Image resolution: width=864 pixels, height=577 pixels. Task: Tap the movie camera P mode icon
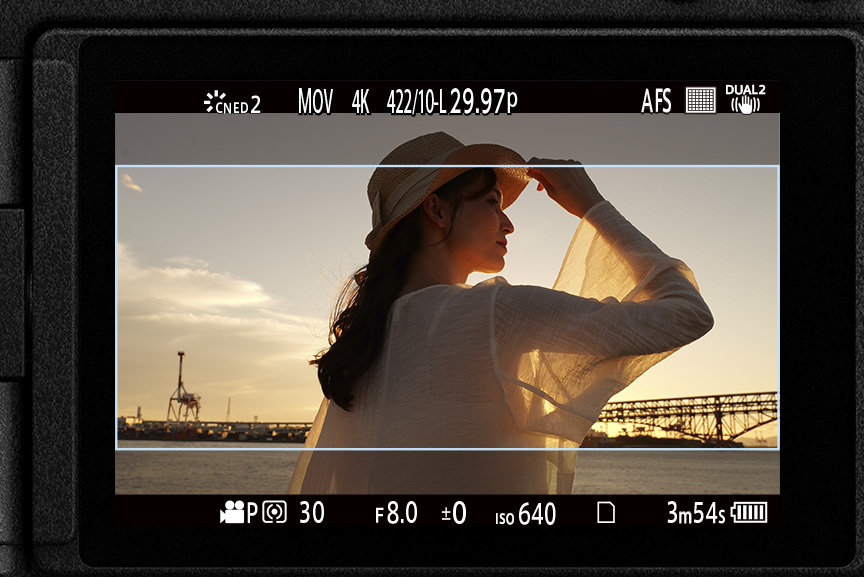click(x=238, y=513)
